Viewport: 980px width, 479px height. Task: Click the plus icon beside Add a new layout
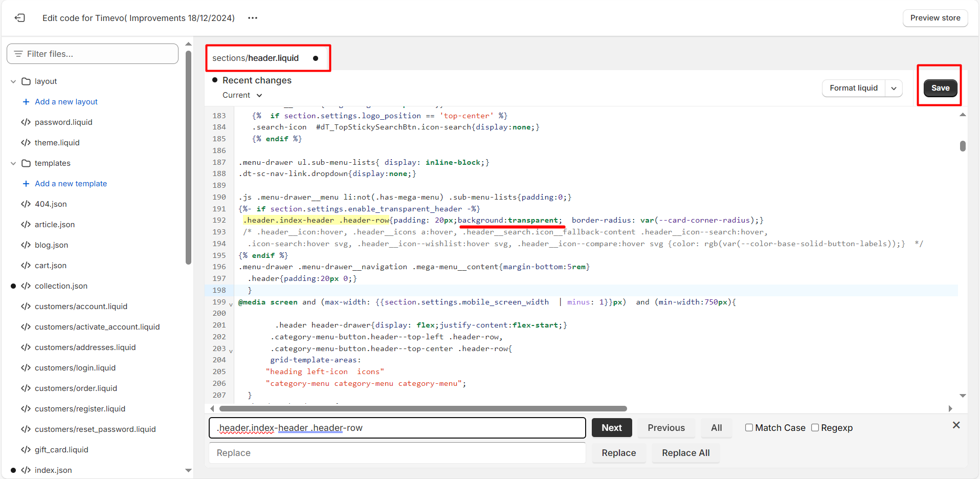point(26,102)
